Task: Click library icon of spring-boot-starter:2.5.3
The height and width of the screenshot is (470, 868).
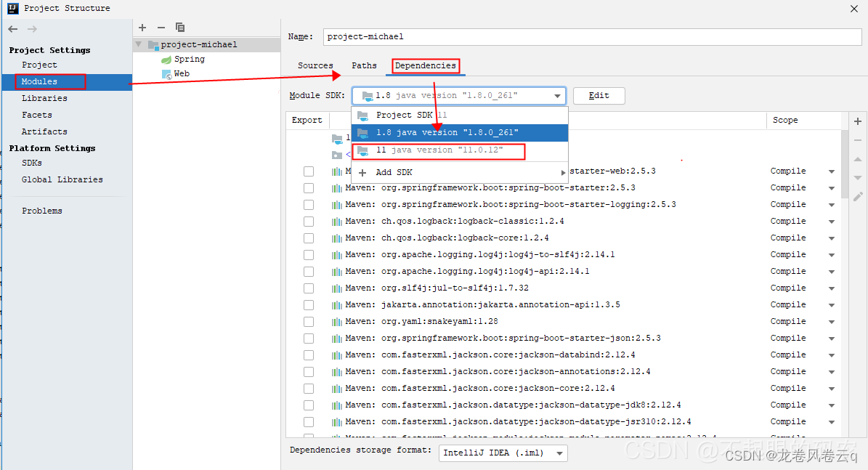Action: click(336, 188)
